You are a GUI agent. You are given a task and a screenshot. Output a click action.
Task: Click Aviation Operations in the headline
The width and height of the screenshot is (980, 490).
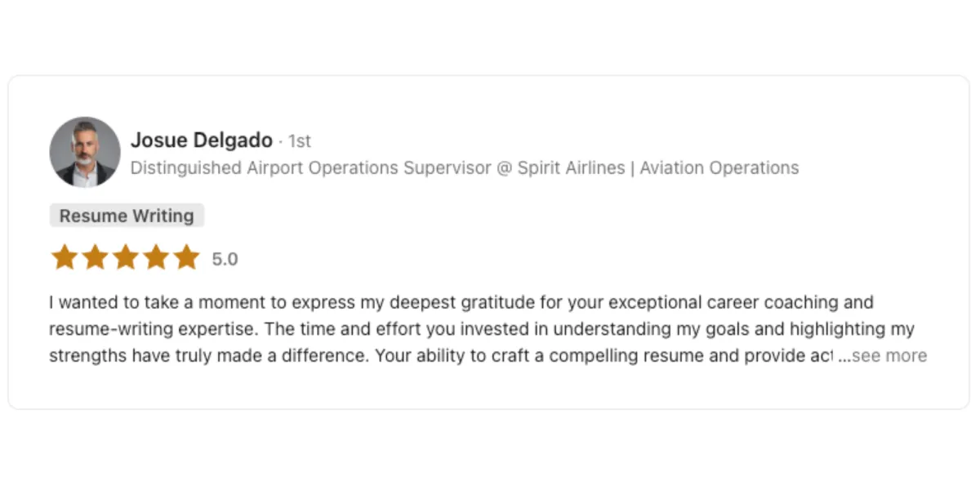point(719,168)
